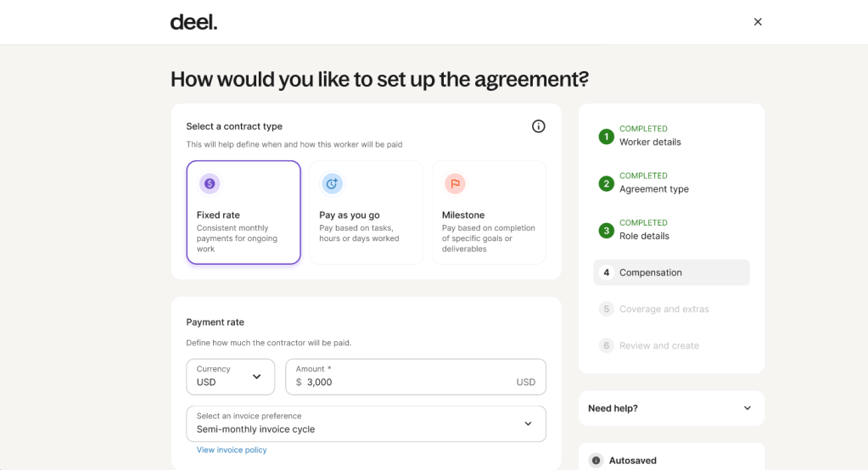
Task: Close the agreement setup with the X
Action: pyautogui.click(x=758, y=22)
